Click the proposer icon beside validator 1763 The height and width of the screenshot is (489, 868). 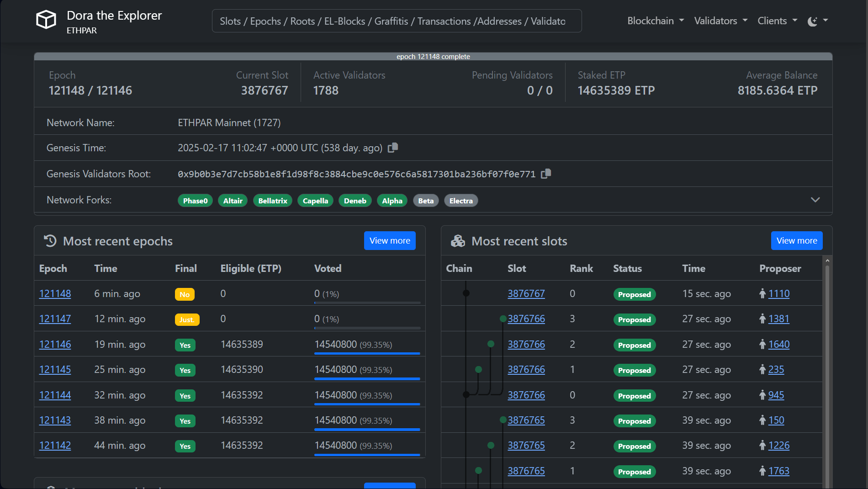762,471
